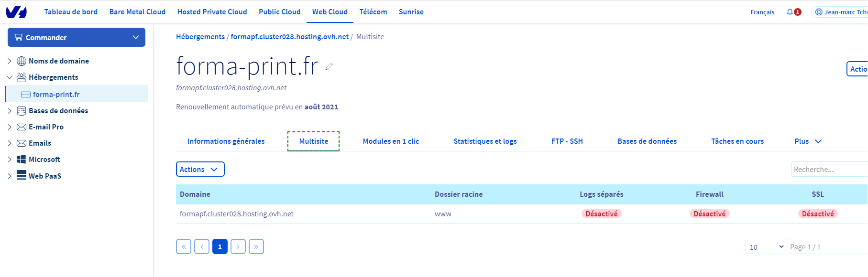The height and width of the screenshot is (277, 868).
Task: Open Public Cloud in top navigation
Action: pos(279,12)
